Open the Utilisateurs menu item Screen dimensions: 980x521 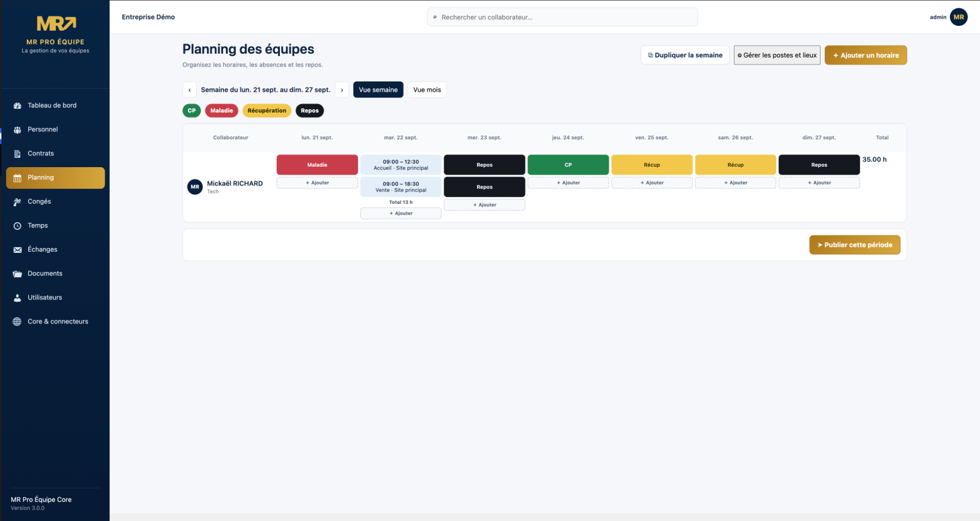tap(56, 297)
